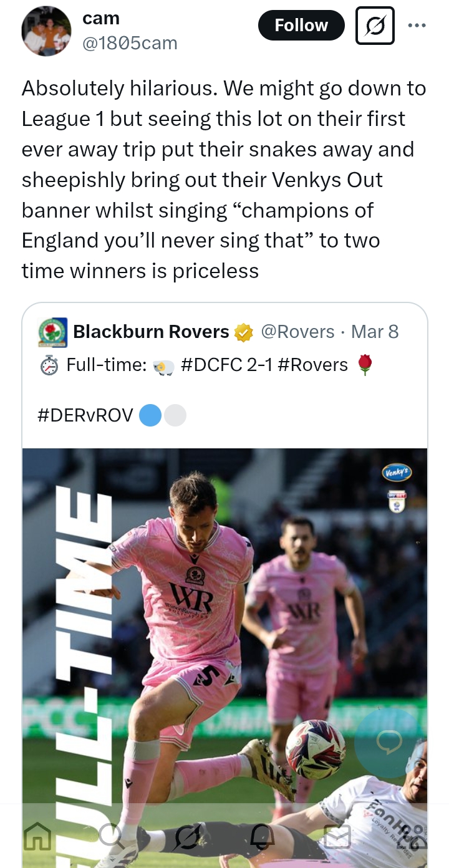Open the #Rovers hashtag
The width and height of the screenshot is (449, 868).
click(312, 365)
